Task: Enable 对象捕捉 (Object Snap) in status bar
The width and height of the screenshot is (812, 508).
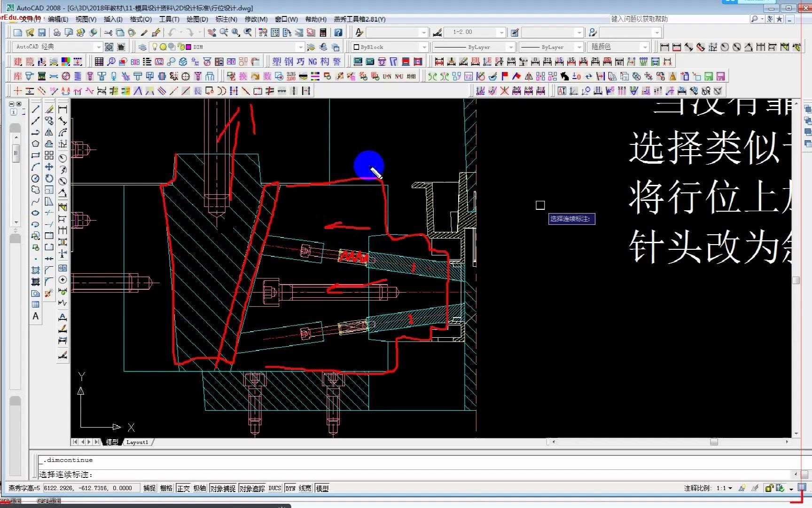Action: 223,488
